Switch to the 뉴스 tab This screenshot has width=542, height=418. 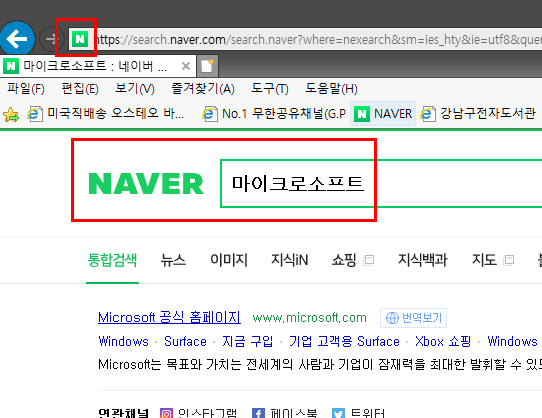point(173,260)
